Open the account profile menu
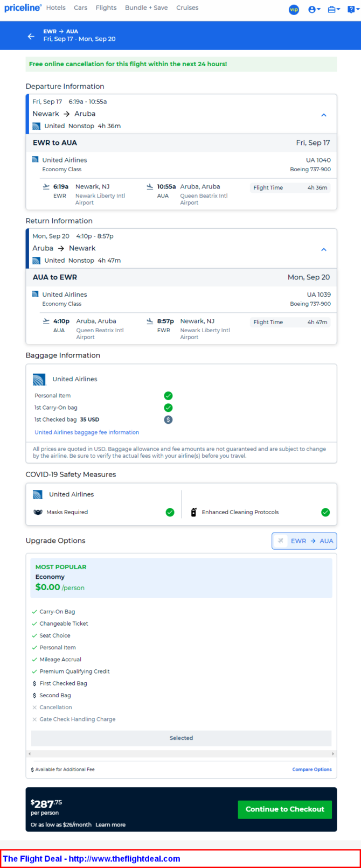Screen dimensions: 361x868 (314, 9)
